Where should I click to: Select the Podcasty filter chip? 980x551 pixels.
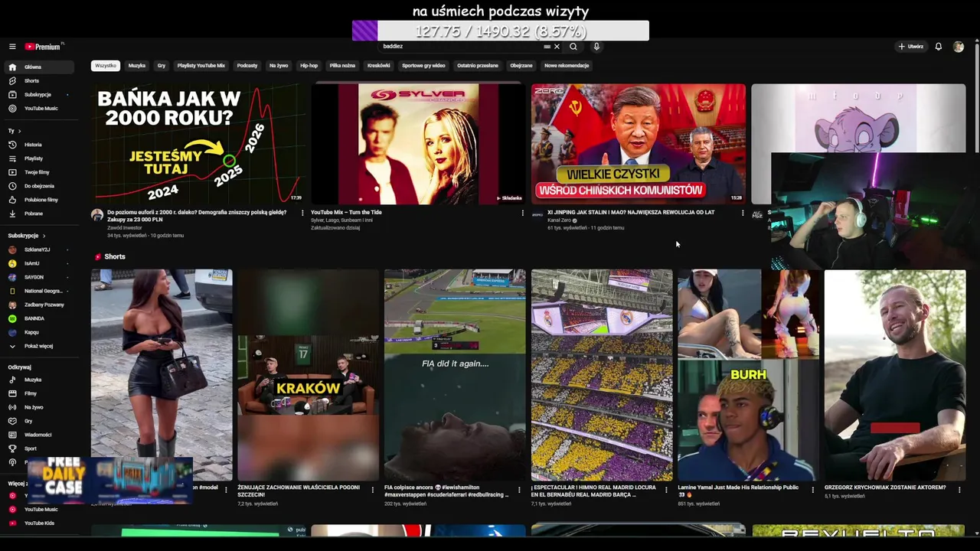pyautogui.click(x=247, y=66)
